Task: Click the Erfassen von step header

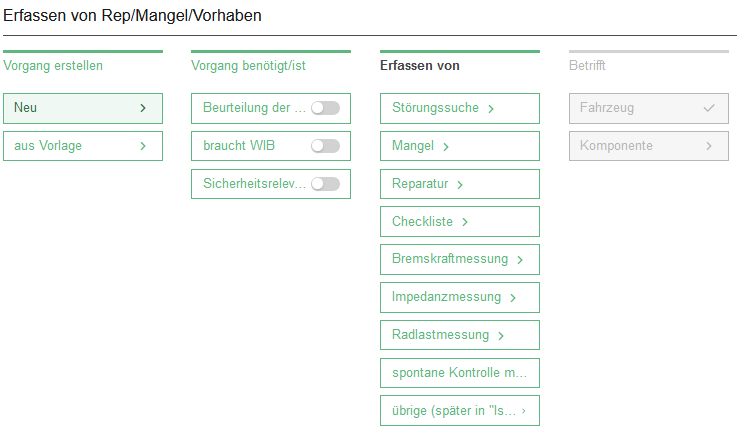Action: (420, 66)
